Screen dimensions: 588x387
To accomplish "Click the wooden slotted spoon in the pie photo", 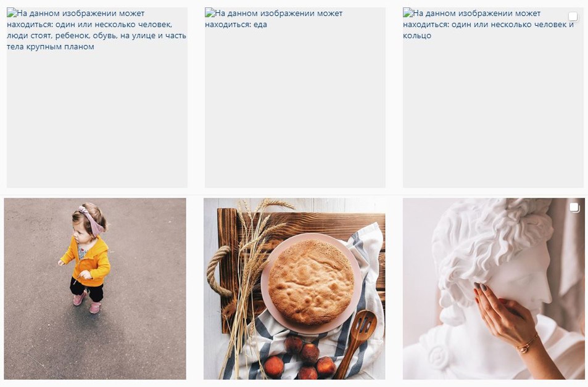I will [357, 342].
